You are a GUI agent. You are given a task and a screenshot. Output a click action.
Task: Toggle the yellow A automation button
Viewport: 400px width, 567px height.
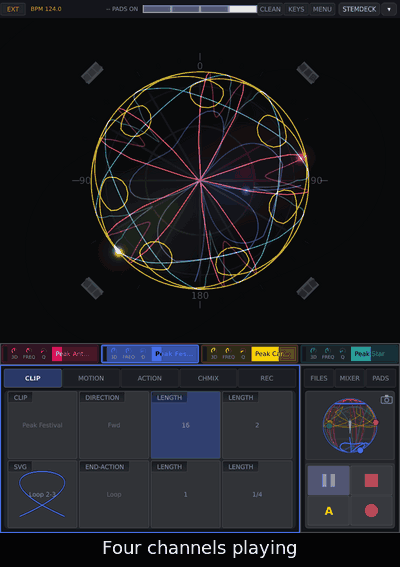point(328,511)
